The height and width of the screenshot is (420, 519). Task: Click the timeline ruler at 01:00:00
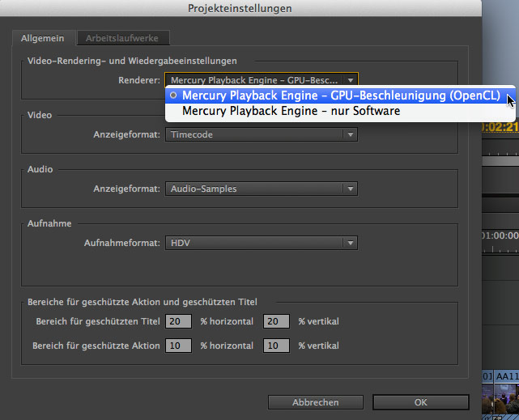500,235
